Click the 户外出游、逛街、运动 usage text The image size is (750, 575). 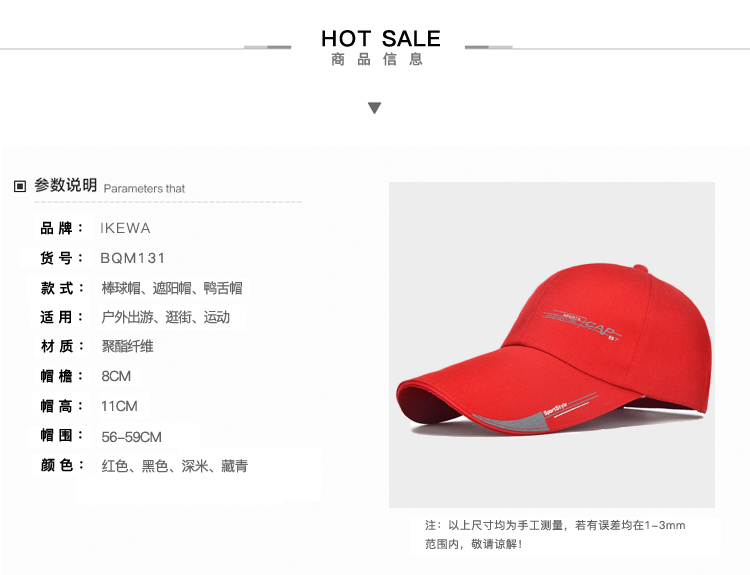pos(165,317)
